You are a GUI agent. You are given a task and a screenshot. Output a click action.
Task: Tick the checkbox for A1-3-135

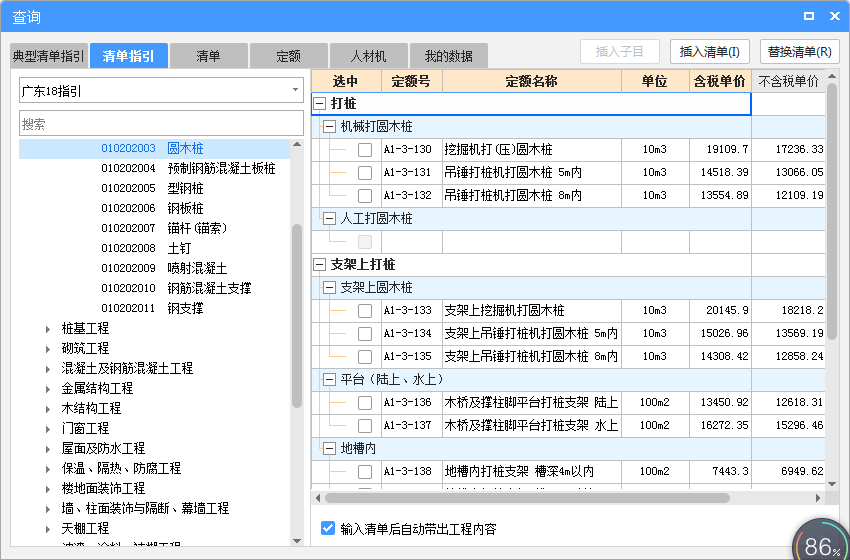[365, 356]
